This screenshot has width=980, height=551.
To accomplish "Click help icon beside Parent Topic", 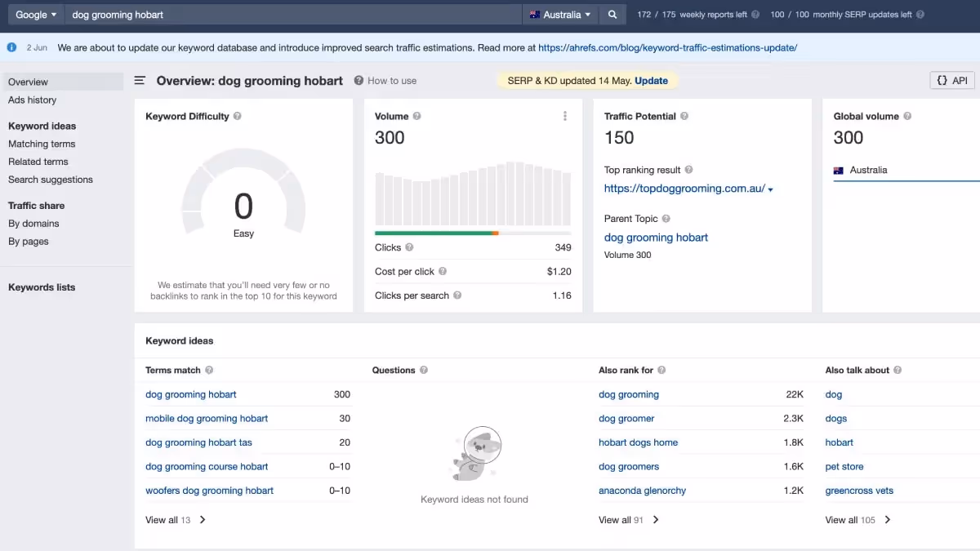I will [x=666, y=219].
